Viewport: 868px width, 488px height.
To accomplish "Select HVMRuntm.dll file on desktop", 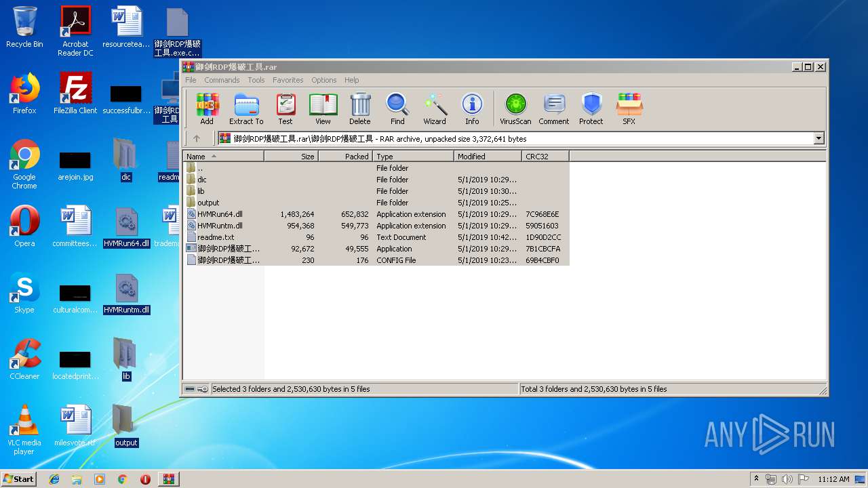I will [x=126, y=294].
